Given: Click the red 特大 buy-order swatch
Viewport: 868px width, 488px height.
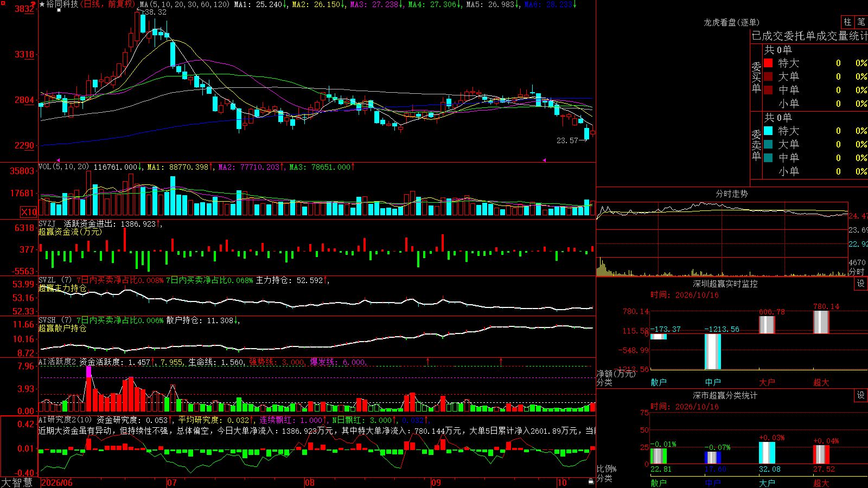Looking at the screenshot, I should coord(768,63).
